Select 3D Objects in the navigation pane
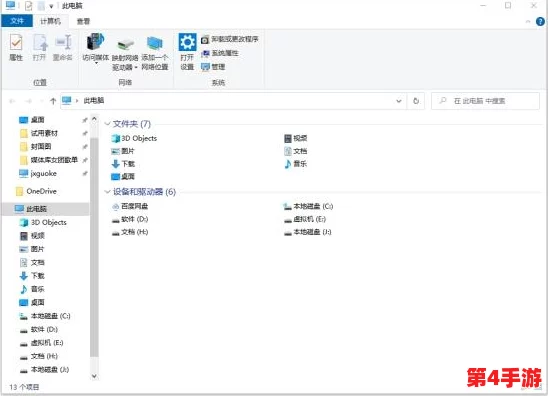548x396 pixels. [43, 222]
